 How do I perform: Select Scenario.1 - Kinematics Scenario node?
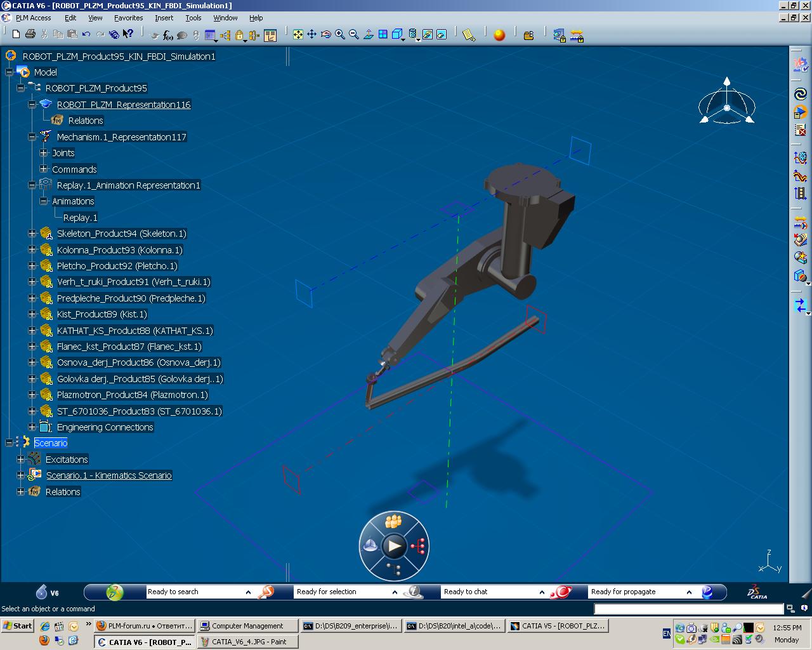(x=108, y=475)
